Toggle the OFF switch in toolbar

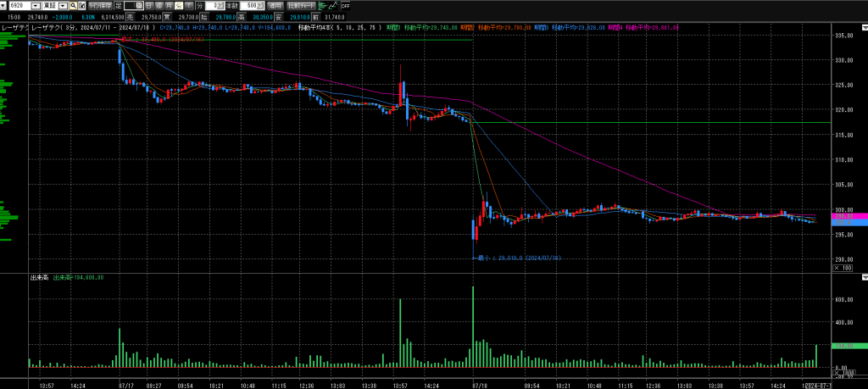pyautogui.click(x=347, y=5)
